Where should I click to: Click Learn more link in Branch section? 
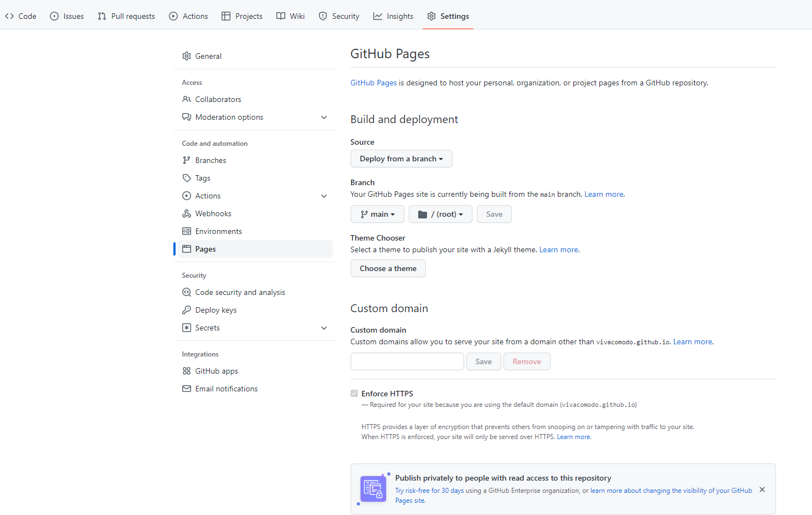(604, 194)
